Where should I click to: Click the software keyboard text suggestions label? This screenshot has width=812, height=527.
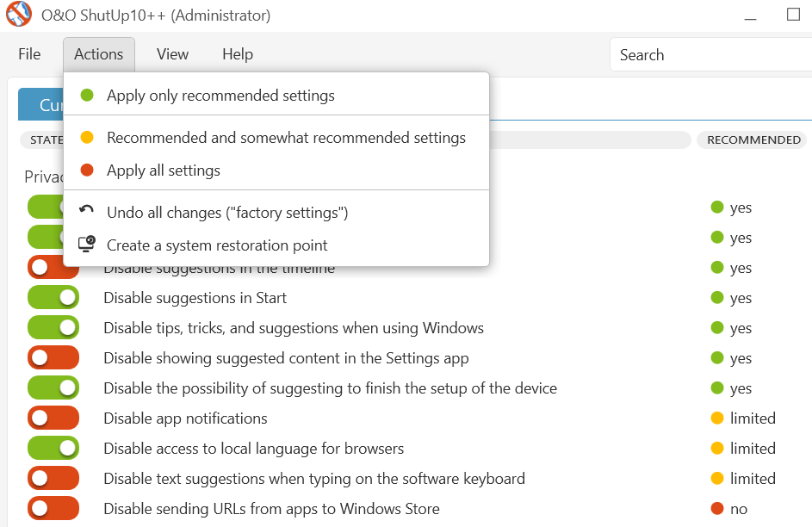pyautogui.click(x=314, y=479)
